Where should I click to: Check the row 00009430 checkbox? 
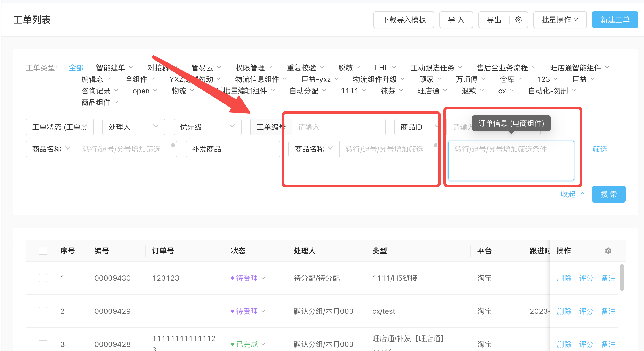coord(43,278)
